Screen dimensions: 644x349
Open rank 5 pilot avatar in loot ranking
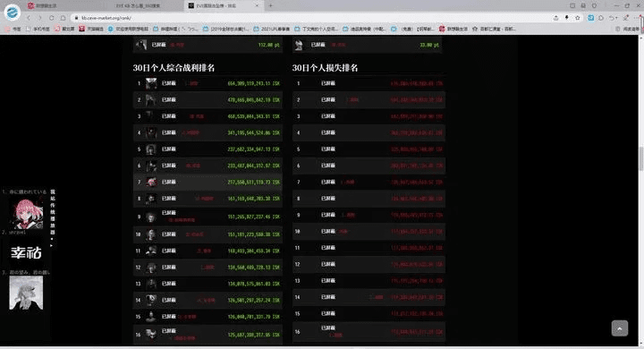tap(151, 149)
